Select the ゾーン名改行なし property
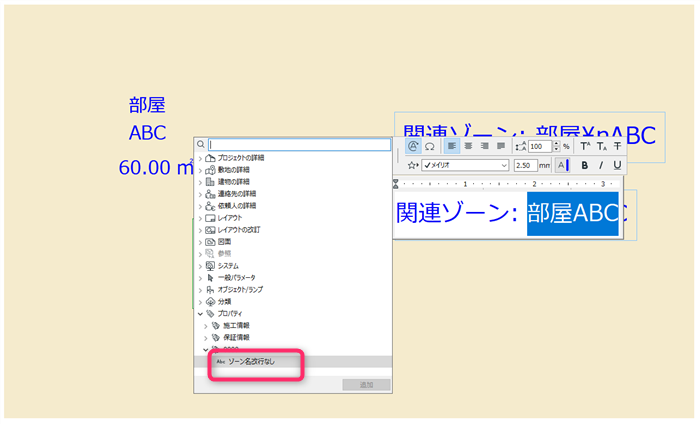700x424 pixels. click(x=293, y=362)
